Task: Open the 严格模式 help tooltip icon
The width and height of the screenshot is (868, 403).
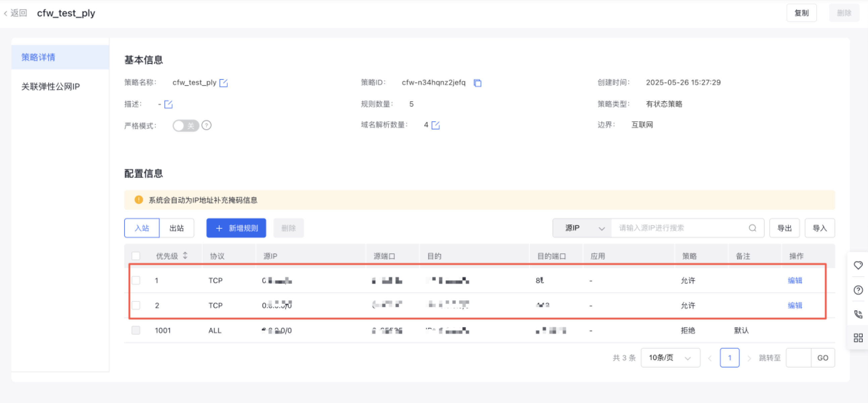Action: 206,126
